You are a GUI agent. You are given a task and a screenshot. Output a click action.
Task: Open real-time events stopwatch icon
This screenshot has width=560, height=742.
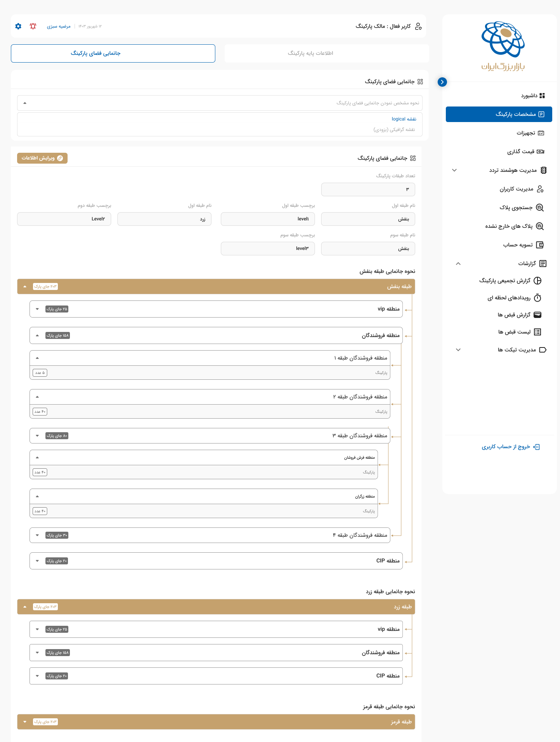[x=537, y=298]
